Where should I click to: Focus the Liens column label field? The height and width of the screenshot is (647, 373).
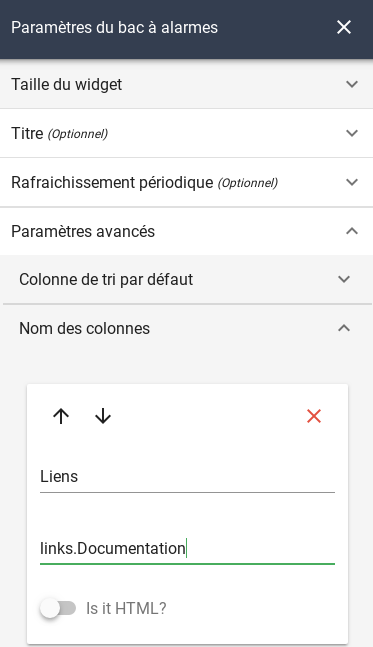pos(187,477)
